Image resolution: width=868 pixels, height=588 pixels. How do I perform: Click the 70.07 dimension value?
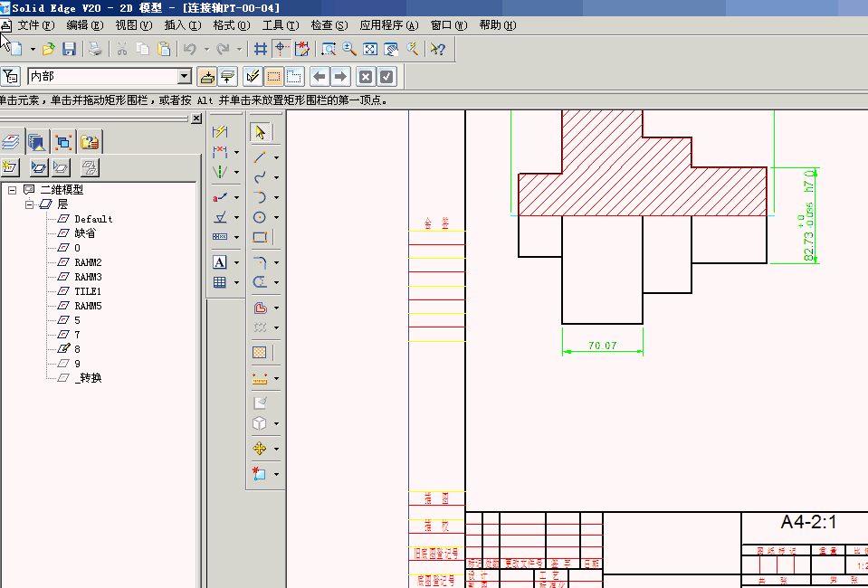(x=602, y=346)
